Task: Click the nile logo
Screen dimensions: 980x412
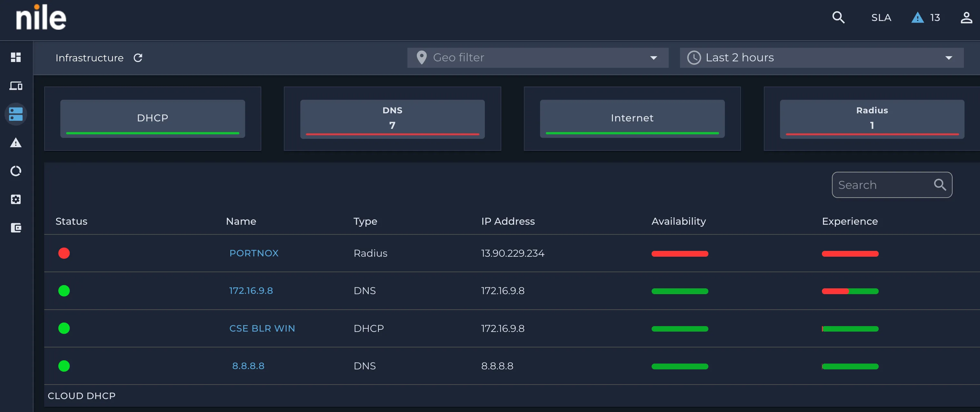Action: 41,17
